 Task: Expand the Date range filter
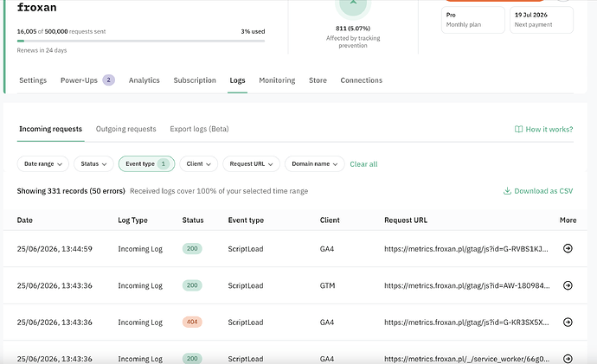pos(43,164)
